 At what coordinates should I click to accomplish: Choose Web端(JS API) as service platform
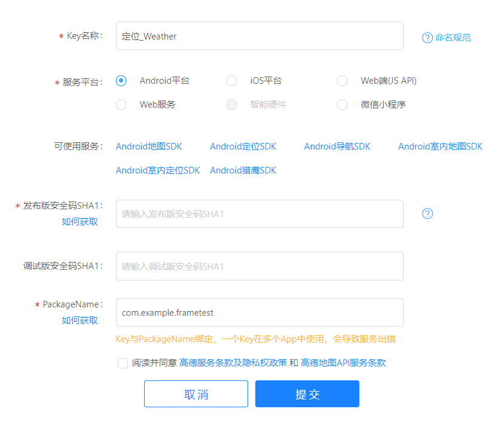[x=342, y=80]
